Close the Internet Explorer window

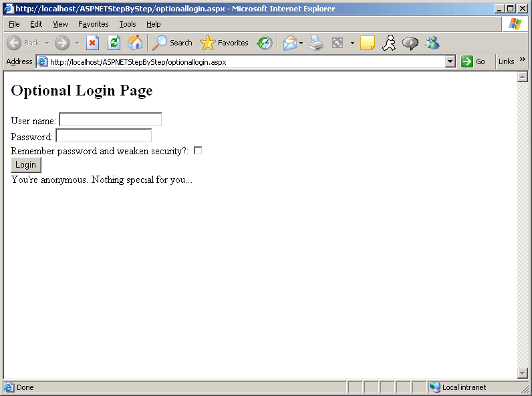coord(523,9)
